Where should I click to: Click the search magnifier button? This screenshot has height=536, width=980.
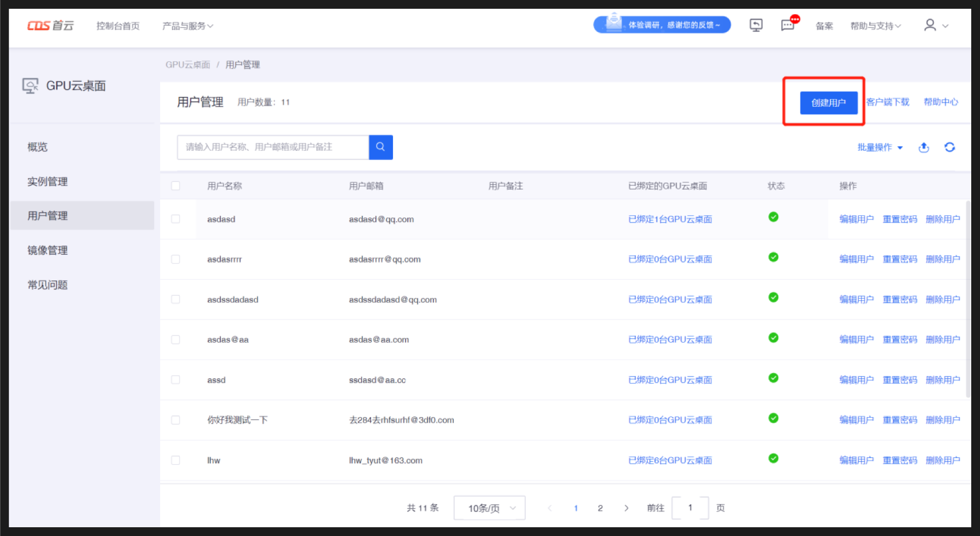click(x=380, y=147)
